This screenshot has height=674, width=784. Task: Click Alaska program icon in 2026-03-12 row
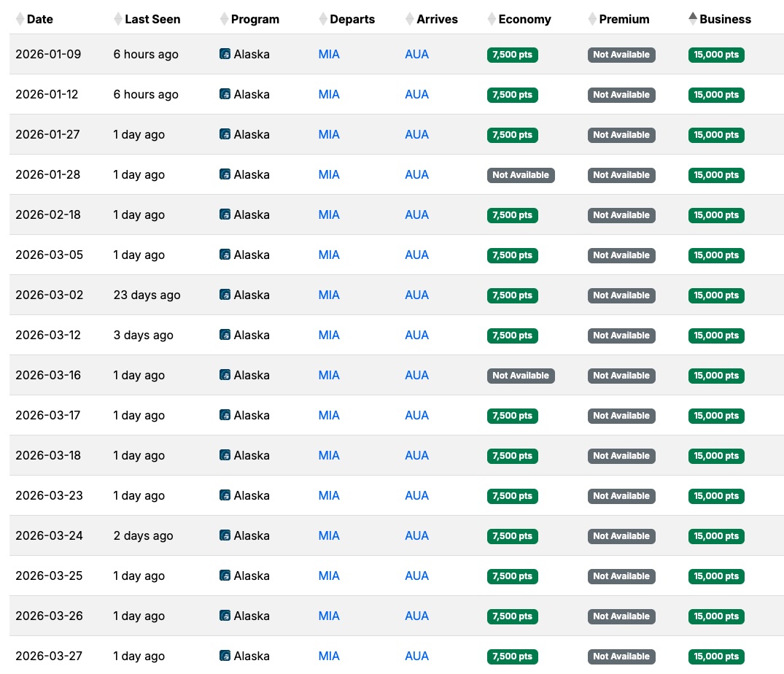point(225,335)
